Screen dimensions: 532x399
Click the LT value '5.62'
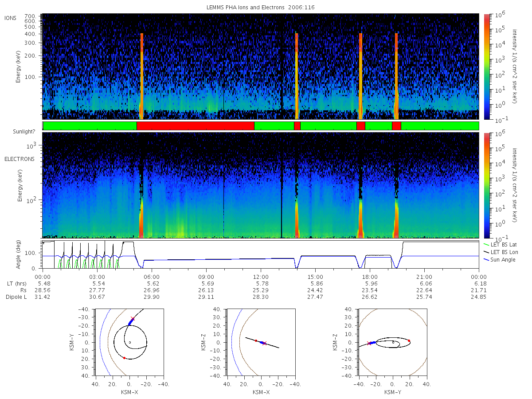(x=153, y=283)
